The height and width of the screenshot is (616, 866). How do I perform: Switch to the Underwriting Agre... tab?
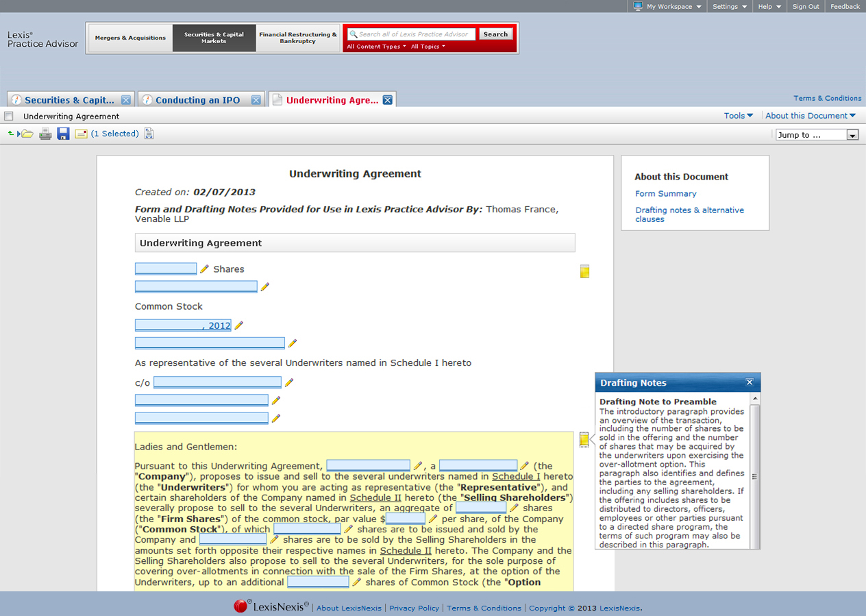click(x=332, y=100)
